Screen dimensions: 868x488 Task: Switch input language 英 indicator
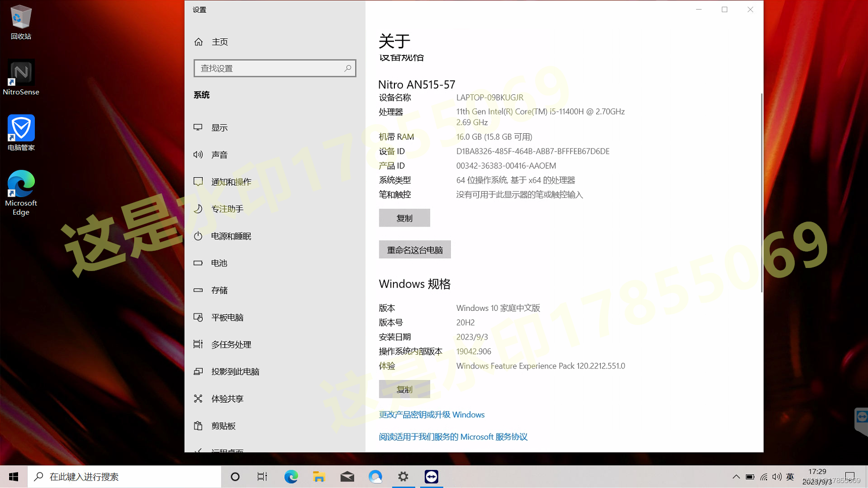(x=790, y=477)
